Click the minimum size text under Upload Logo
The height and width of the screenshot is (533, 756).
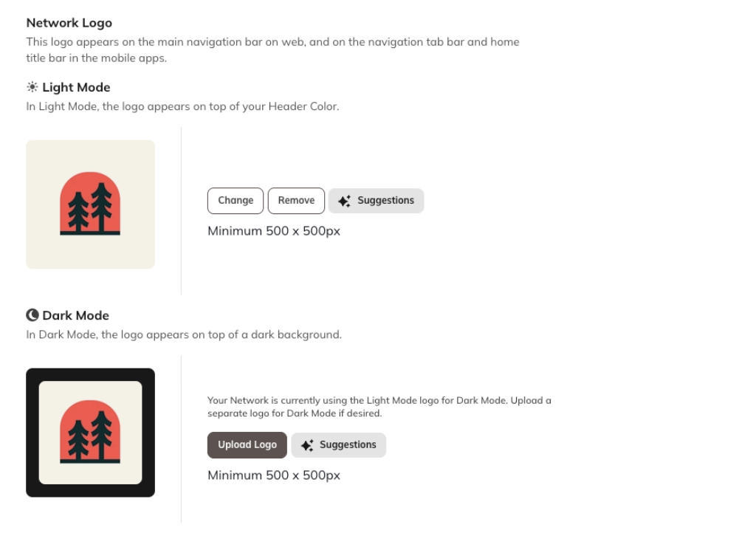(x=274, y=475)
